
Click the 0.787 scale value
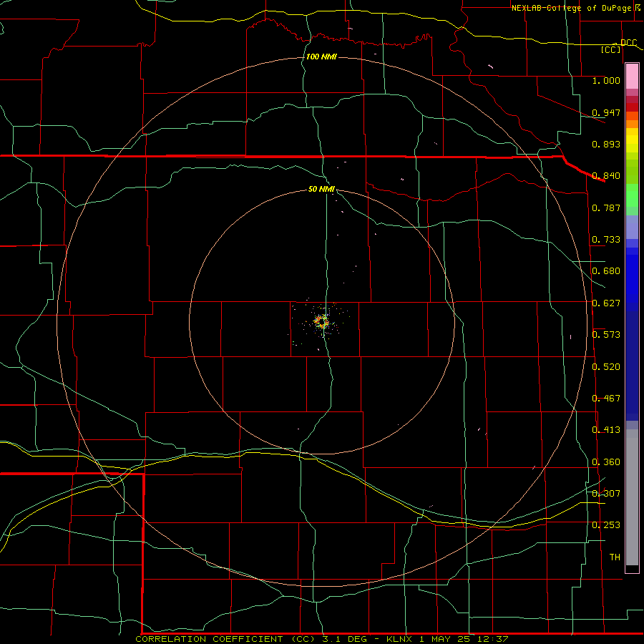(x=606, y=208)
